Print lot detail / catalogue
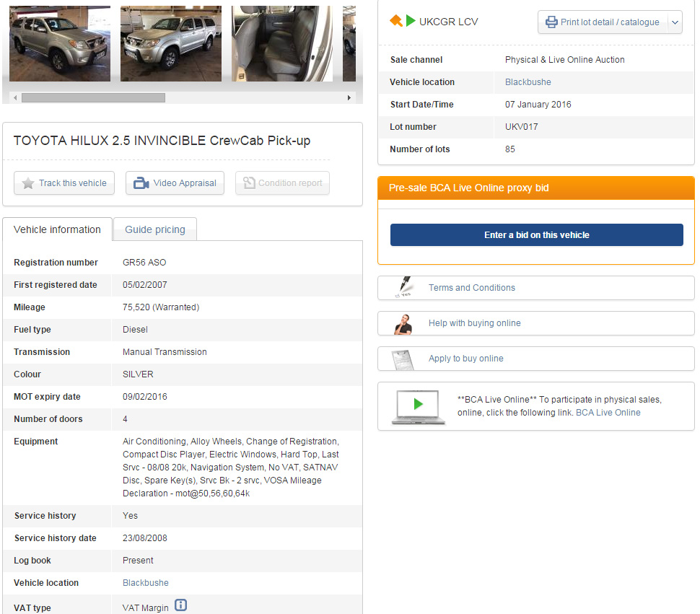 tap(603, 22)
